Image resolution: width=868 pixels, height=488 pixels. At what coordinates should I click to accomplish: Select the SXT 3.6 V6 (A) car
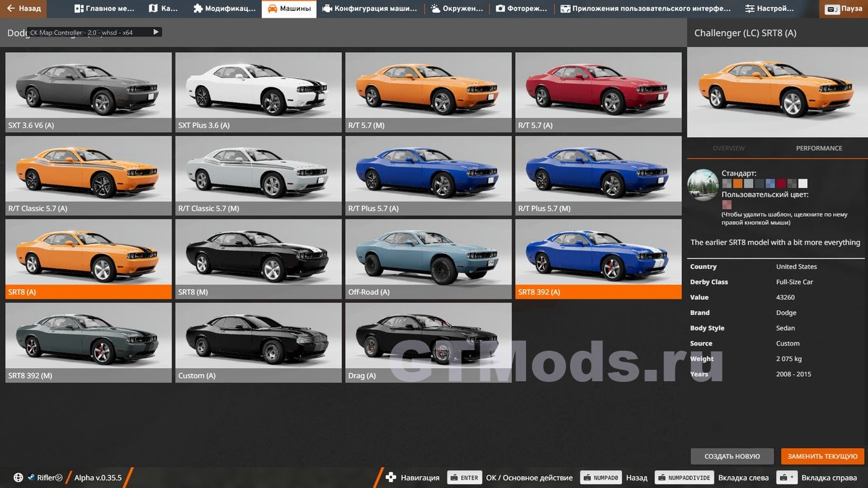[88, 92]
